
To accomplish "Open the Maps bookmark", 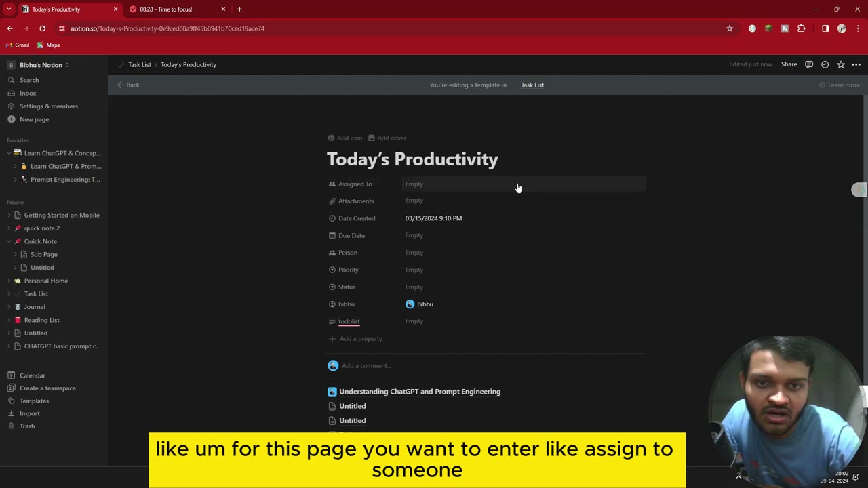I will click(49, 45).
